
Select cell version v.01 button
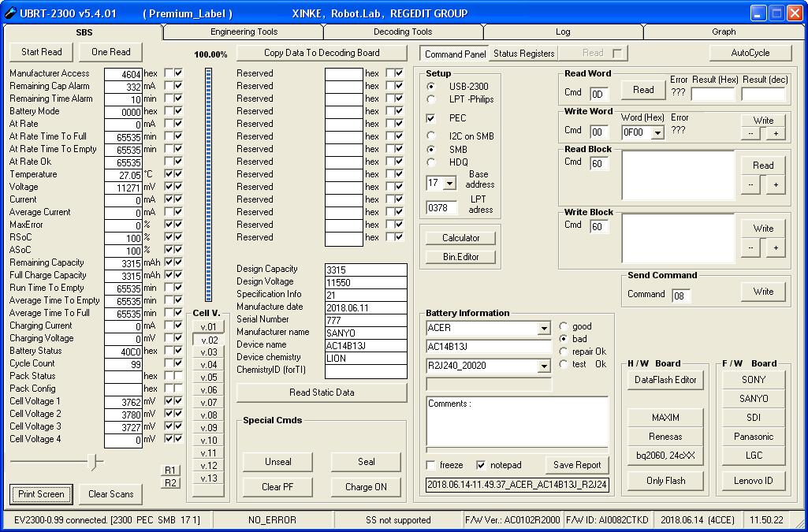click(x=209, y=326)
